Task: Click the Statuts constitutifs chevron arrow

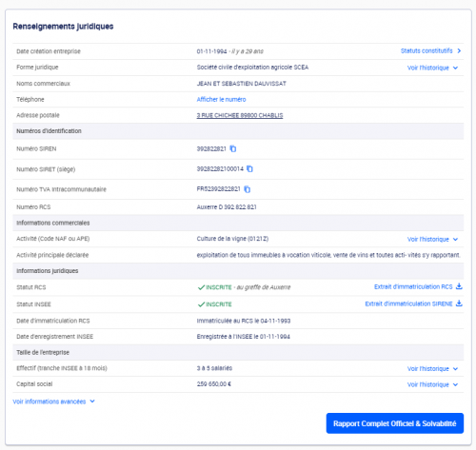Action: click(459, 50)
